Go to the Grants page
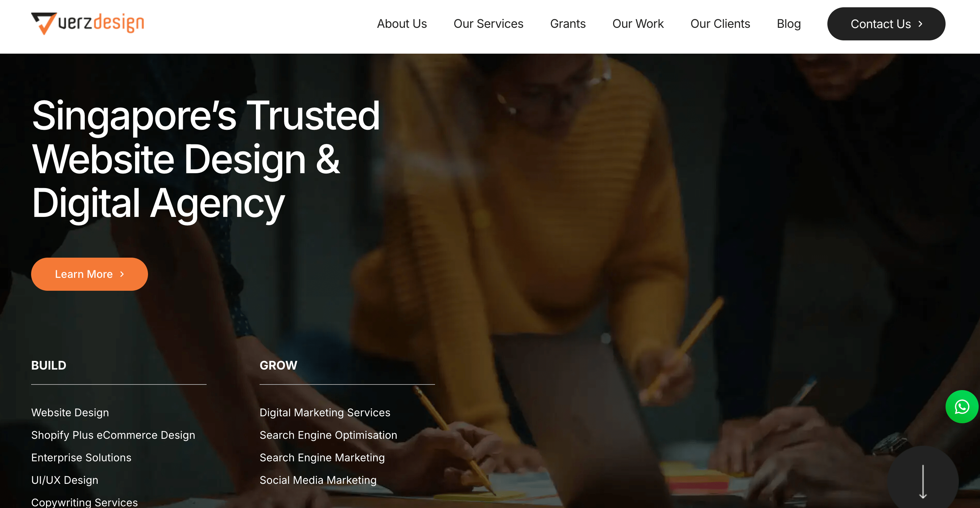The width and height of the screenshot is (980, 508). tap(567, 24)
